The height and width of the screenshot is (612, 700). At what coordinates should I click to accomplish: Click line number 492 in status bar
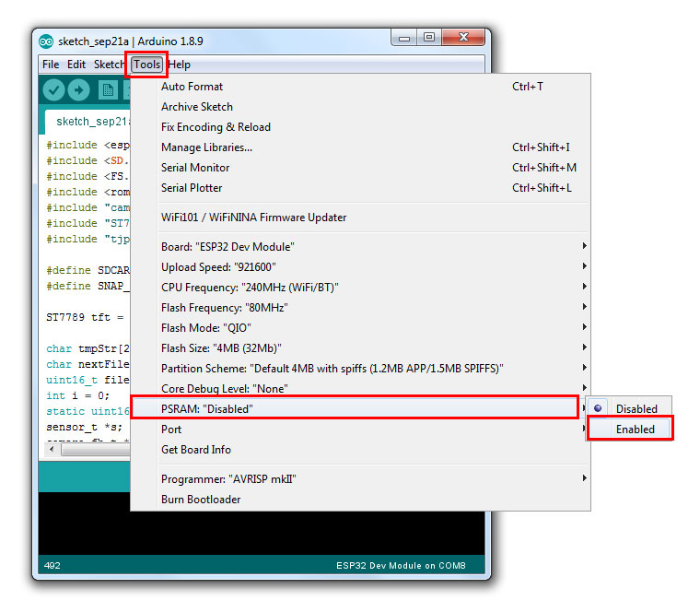pyautogui.click(x=52, y=566)
